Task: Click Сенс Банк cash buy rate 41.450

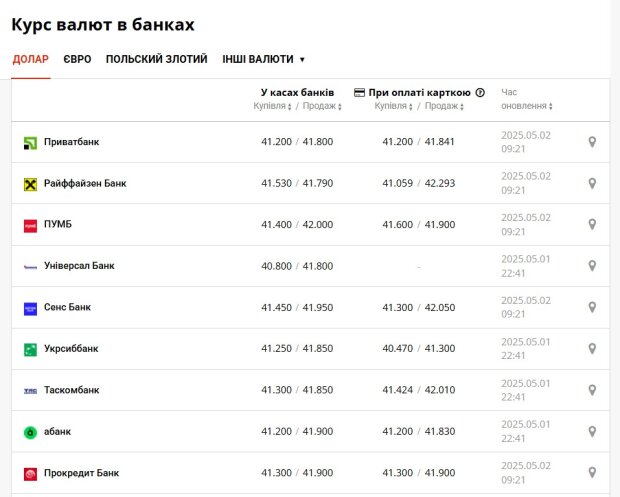Action: (276, 308)
